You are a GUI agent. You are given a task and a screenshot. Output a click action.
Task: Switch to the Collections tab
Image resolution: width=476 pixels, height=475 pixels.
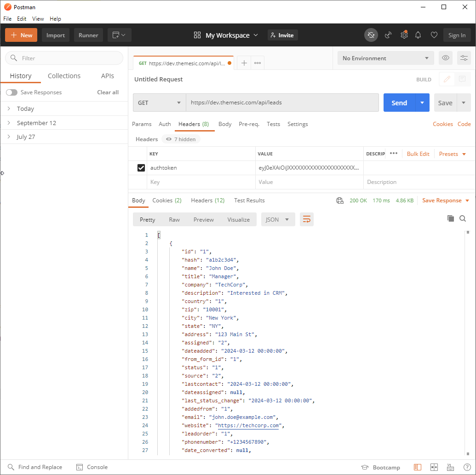click(x=64, y=76)
